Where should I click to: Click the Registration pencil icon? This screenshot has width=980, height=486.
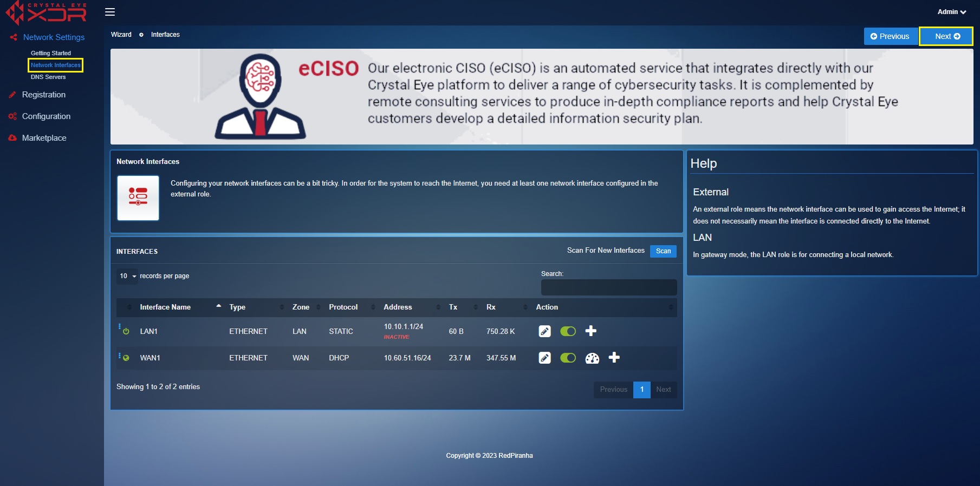12,95
